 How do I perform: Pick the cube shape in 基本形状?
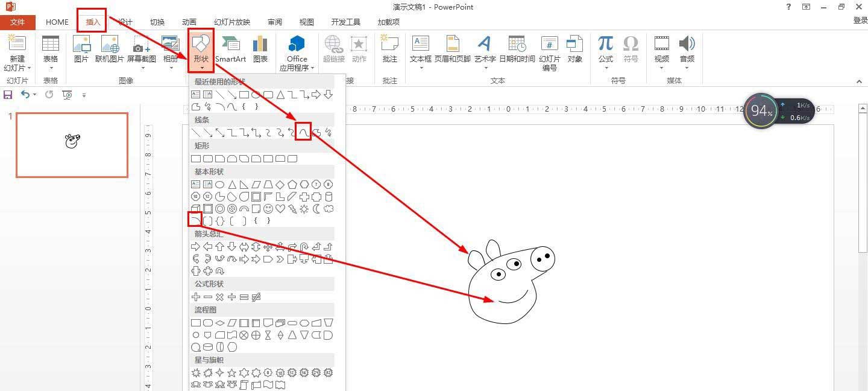point(196,209)
